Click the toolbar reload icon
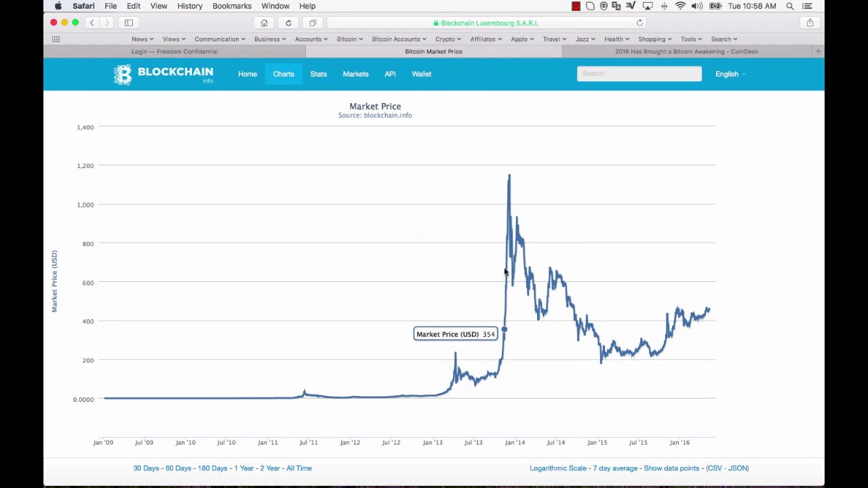 pos(288,23)
